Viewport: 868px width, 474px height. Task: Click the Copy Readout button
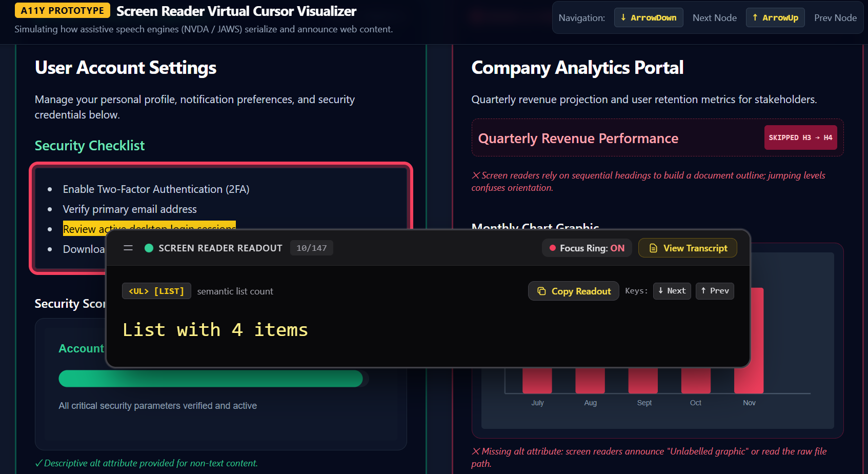coord(574,291)
